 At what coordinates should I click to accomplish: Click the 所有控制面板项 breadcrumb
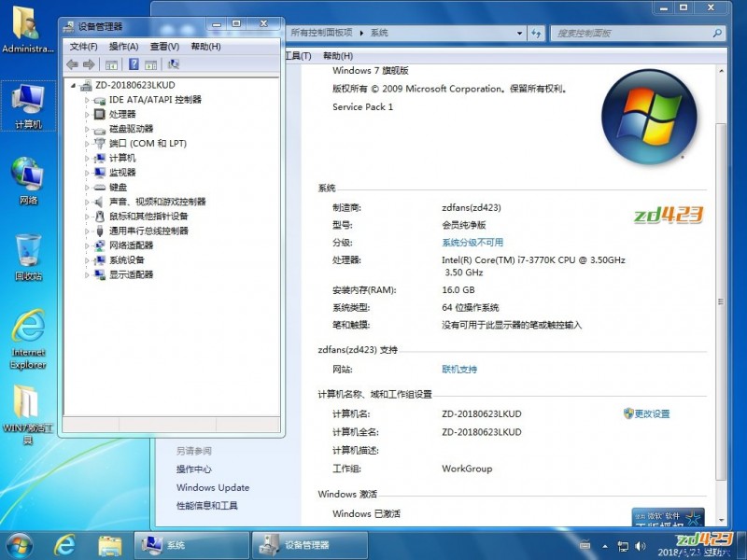(321, 33)
